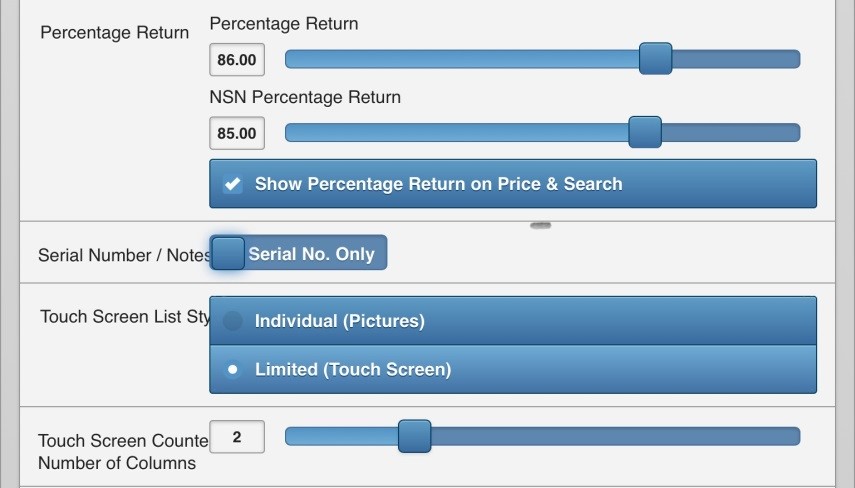Click the Number of Columns value box
855x488 pixels.
pos(237,437)
